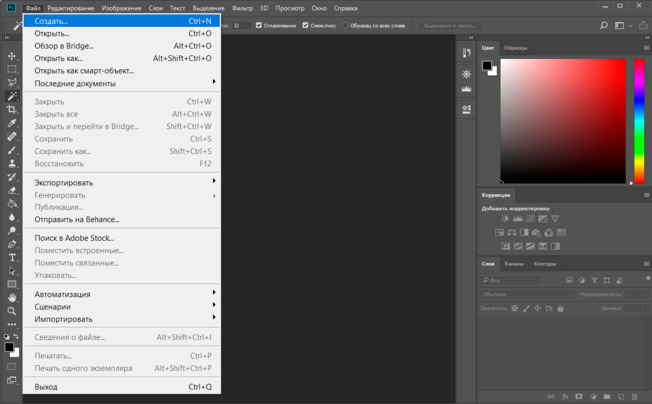Toggle the Смеж.пикс checkbox

[x=305, y=25]
